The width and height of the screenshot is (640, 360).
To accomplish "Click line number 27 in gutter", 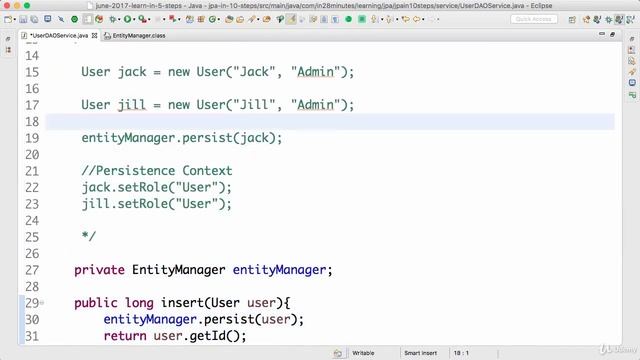I will pyautogui.click(x=32, y=270).
